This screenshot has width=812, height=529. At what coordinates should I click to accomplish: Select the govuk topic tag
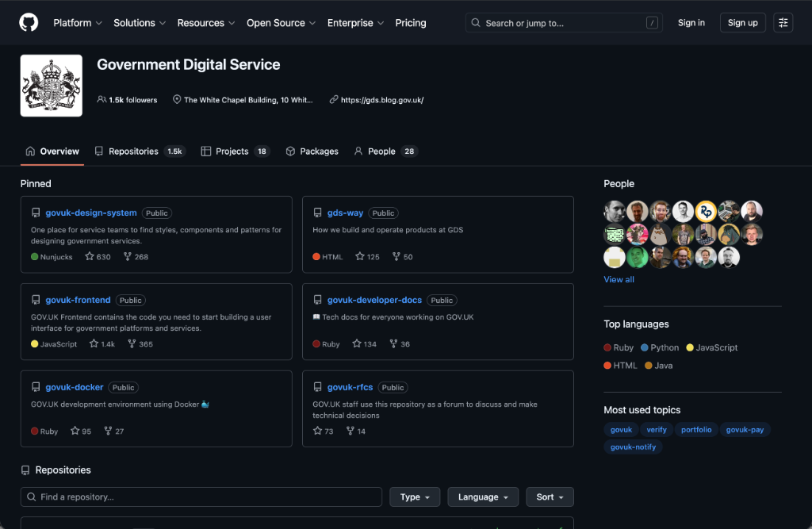coord(621,430)
